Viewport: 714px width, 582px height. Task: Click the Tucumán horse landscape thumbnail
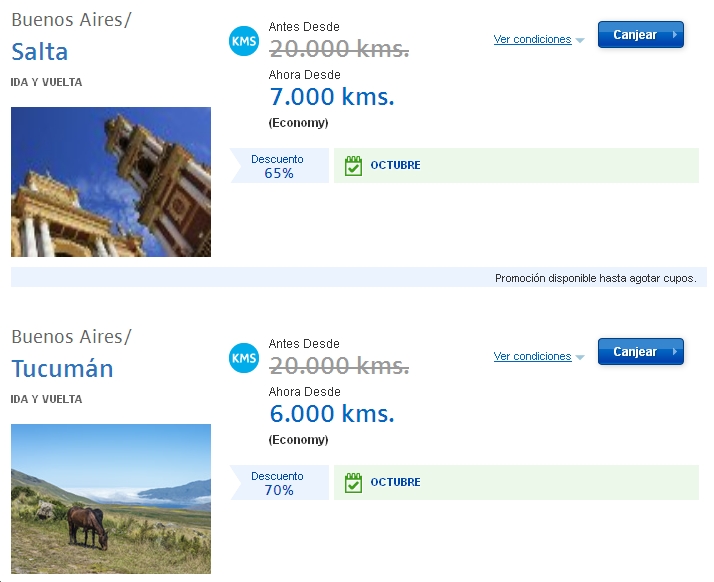[x=111, y=499]
